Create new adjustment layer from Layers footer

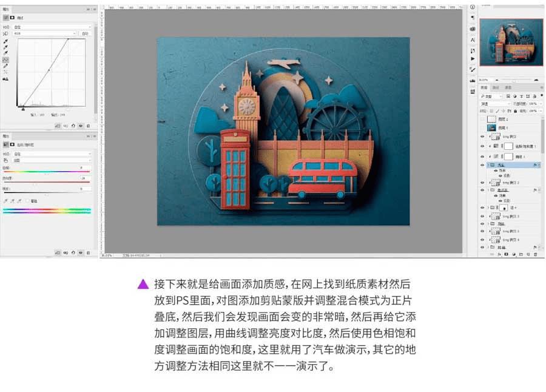514,255
